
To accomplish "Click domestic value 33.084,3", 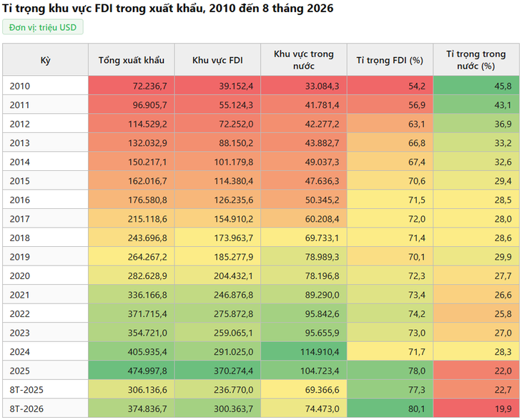I will point(304,86).
